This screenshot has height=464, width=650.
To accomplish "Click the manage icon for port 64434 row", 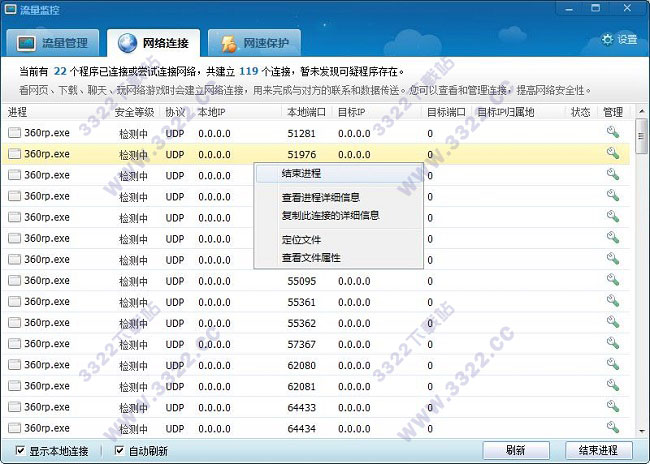I will pos(613,427).
